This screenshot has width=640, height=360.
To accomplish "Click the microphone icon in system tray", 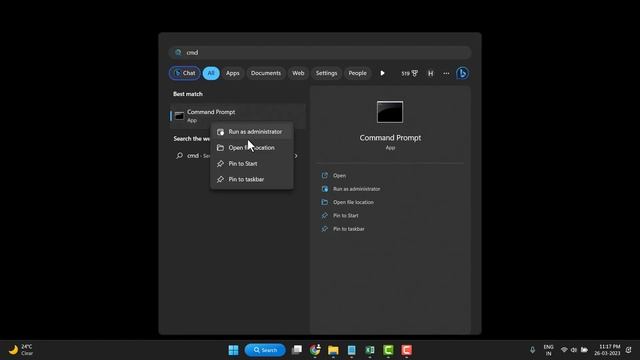I will click(532, 350).
